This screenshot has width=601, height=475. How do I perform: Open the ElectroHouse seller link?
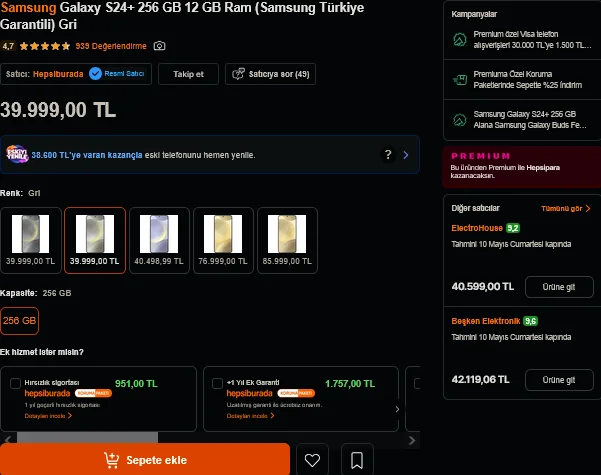477,228
